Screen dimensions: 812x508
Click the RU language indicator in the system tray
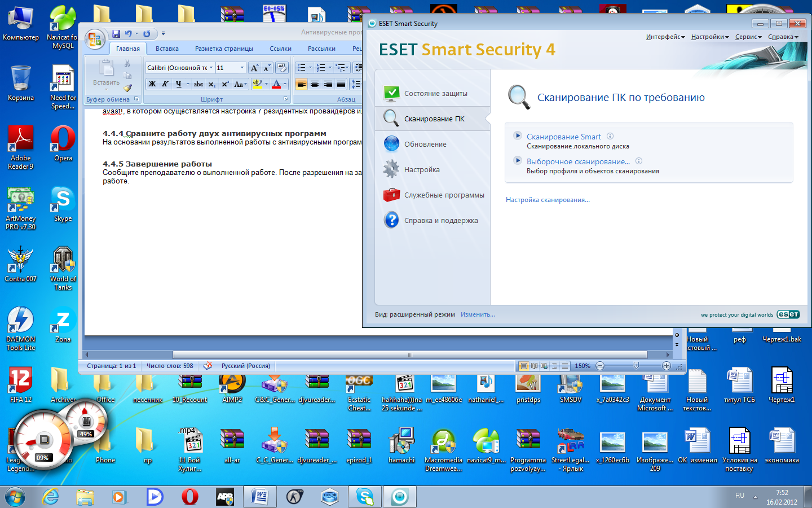(740, 496)
